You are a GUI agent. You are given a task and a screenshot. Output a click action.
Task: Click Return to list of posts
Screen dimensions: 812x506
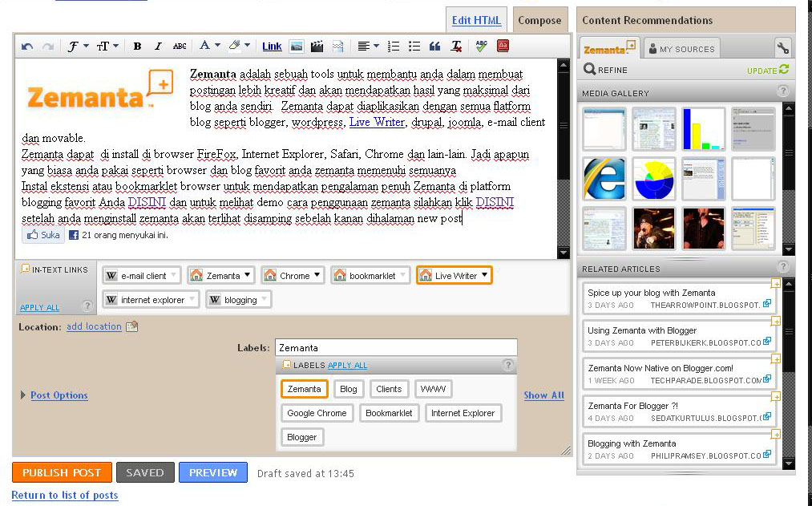(x=65, y=495)
